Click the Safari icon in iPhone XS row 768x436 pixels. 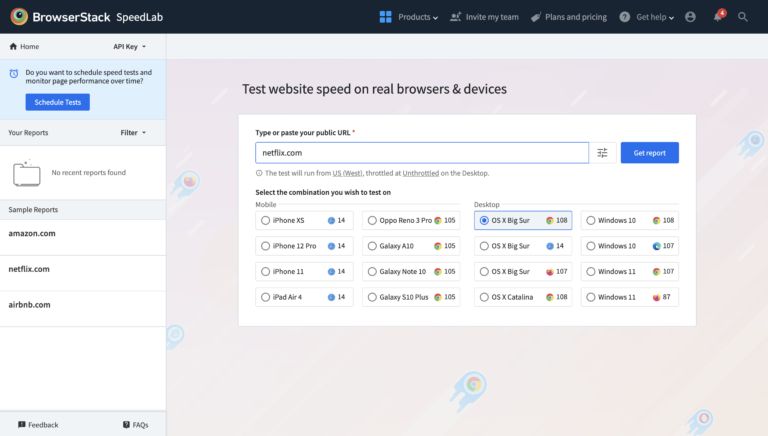click(331, 220)
